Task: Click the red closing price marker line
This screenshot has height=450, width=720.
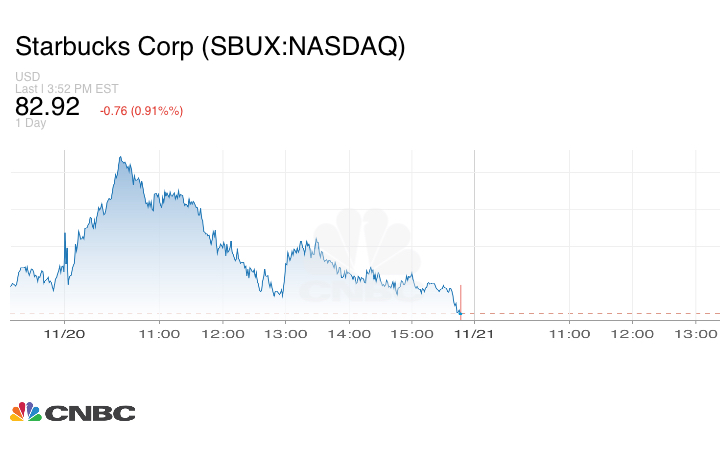Action: pyautogui.click(x=460, y=299)
